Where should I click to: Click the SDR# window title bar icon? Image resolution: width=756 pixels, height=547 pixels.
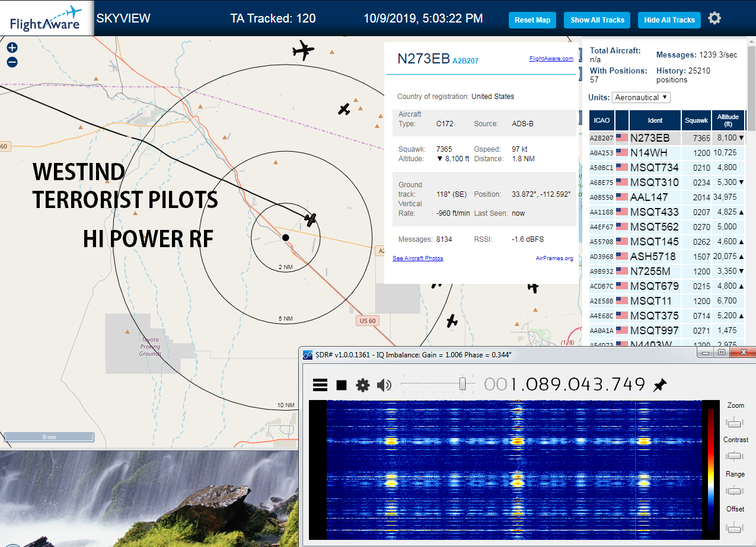pyautogui.click(x=308, y=355)
